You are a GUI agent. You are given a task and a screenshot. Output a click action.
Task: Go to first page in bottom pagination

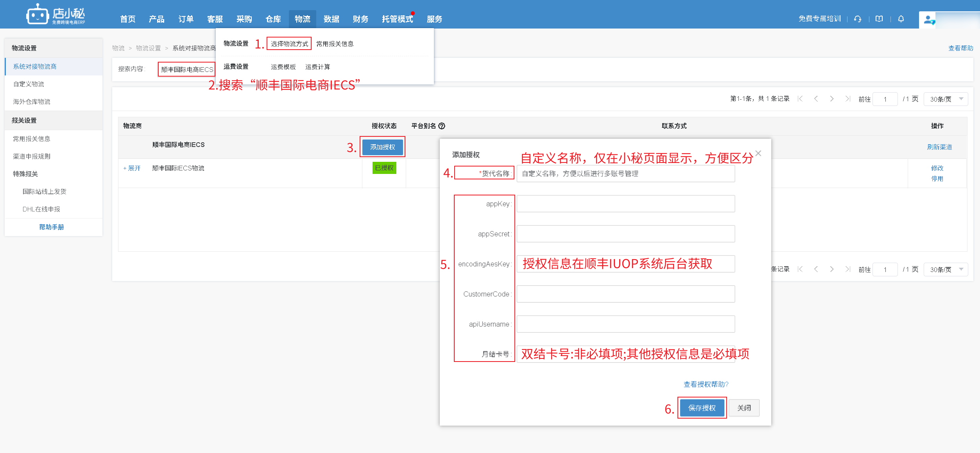(800, 269)
